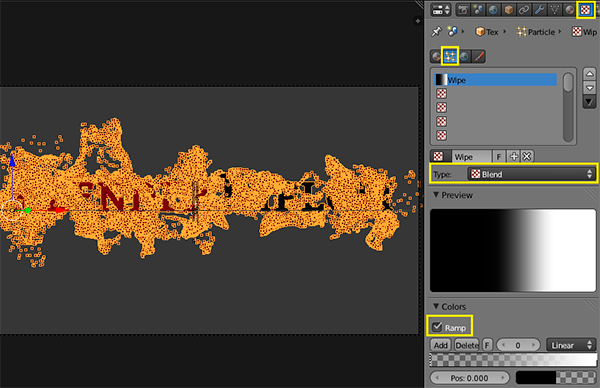Select the Wipe texture slot

pos(496,80)
